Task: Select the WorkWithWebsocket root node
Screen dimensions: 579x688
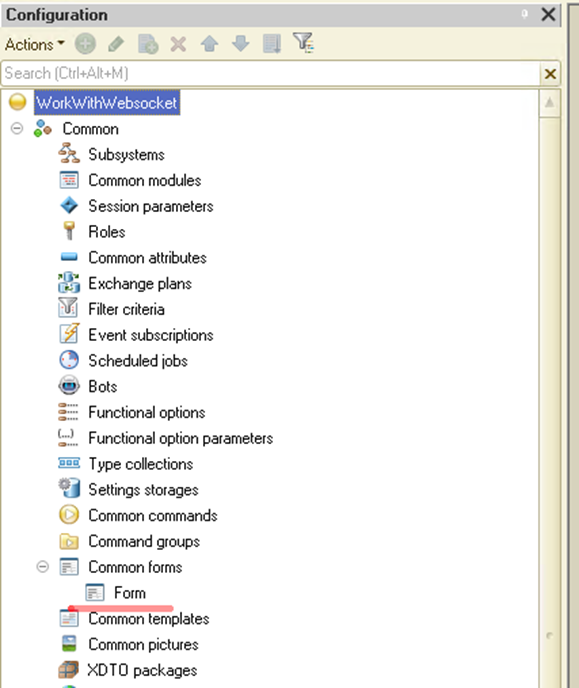Action: coord(107,103)
